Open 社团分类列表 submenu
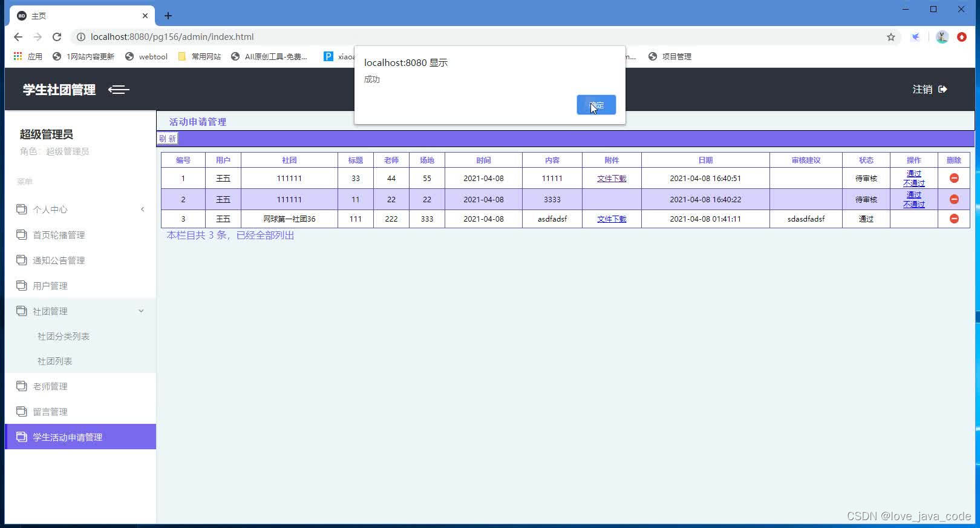Viewport: 980px width, 528px height. pos(64,336)
